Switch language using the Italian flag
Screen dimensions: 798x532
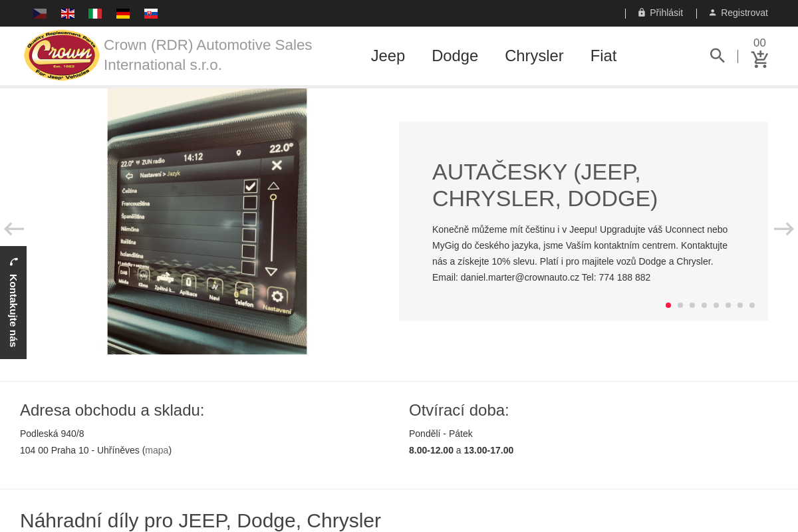pos(95,13)
